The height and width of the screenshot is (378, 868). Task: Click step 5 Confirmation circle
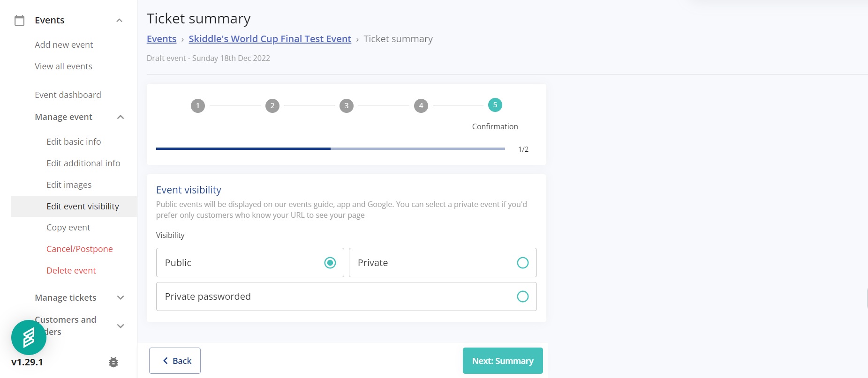(x=495, y=105)
